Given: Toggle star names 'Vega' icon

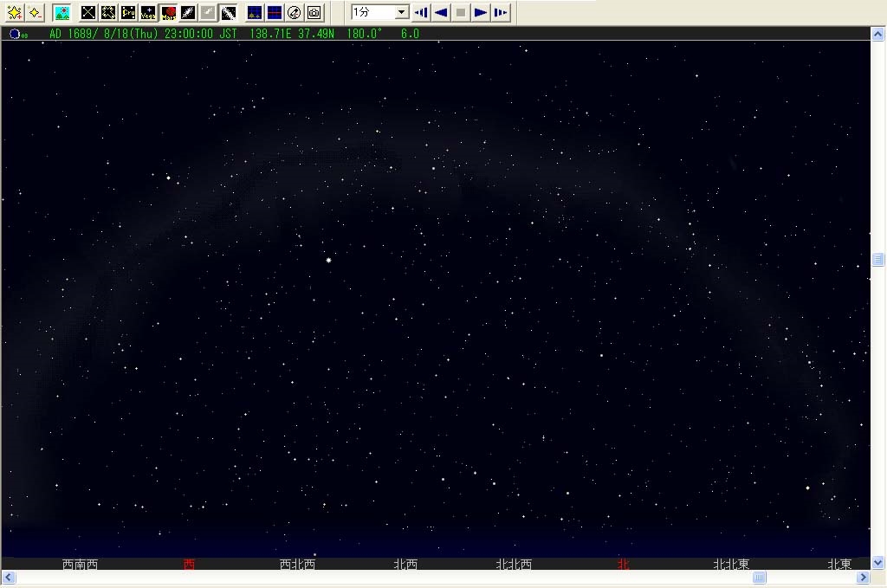Looking at the screenshot, I should click(x=148, y=12).
